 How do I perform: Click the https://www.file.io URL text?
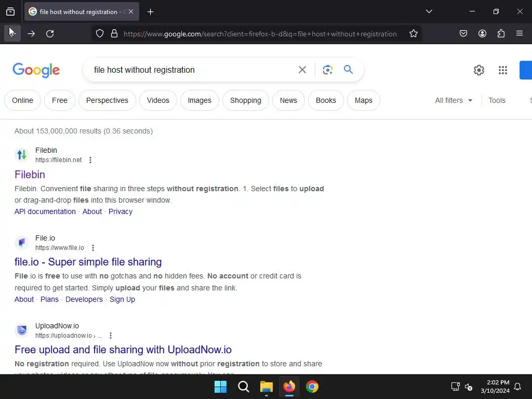pos(60,248)
